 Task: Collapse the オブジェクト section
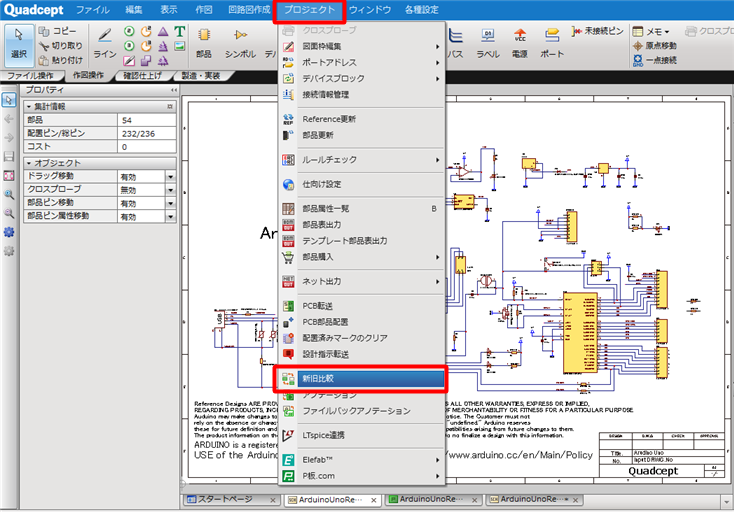pos(28,162)
